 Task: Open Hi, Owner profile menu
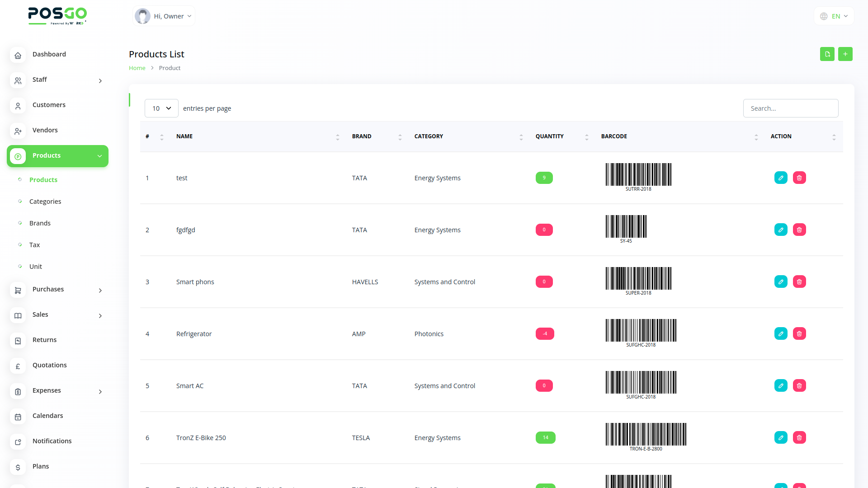click(164, 16)
